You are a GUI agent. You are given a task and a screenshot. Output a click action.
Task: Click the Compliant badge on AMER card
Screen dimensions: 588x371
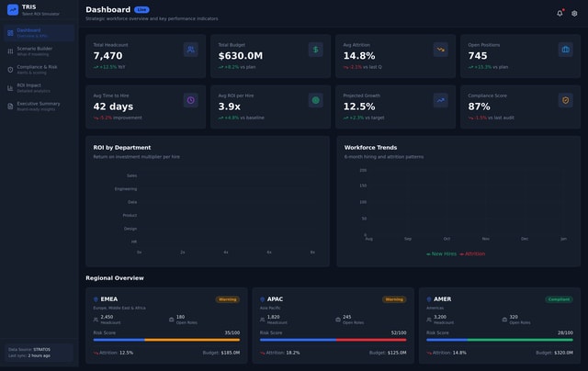click(559, 299)
